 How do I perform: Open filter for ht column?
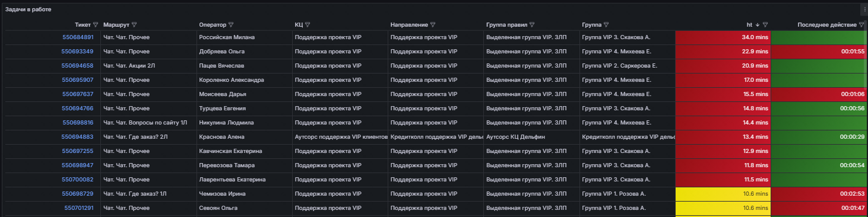click(765, 25)
